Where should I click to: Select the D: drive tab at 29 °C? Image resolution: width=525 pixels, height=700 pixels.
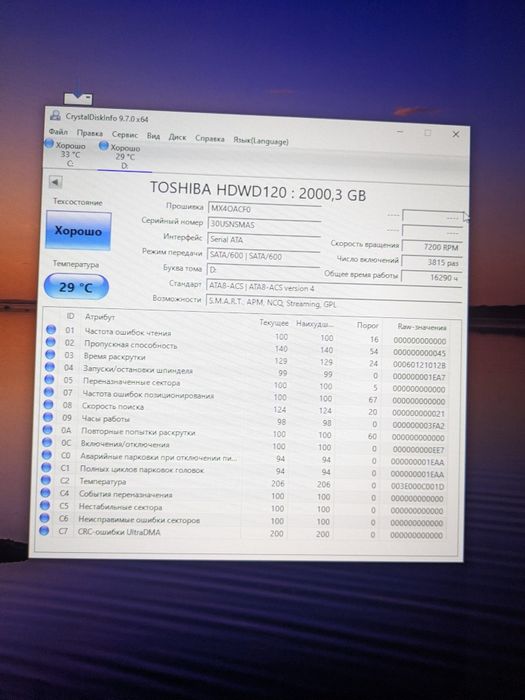[x=123, y=156]
